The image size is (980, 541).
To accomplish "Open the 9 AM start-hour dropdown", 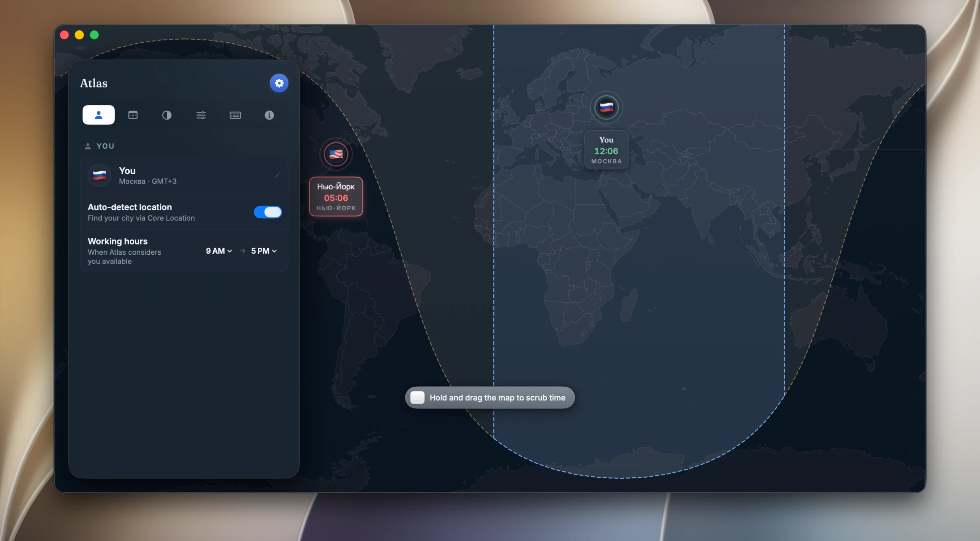I will pos(219,251).
